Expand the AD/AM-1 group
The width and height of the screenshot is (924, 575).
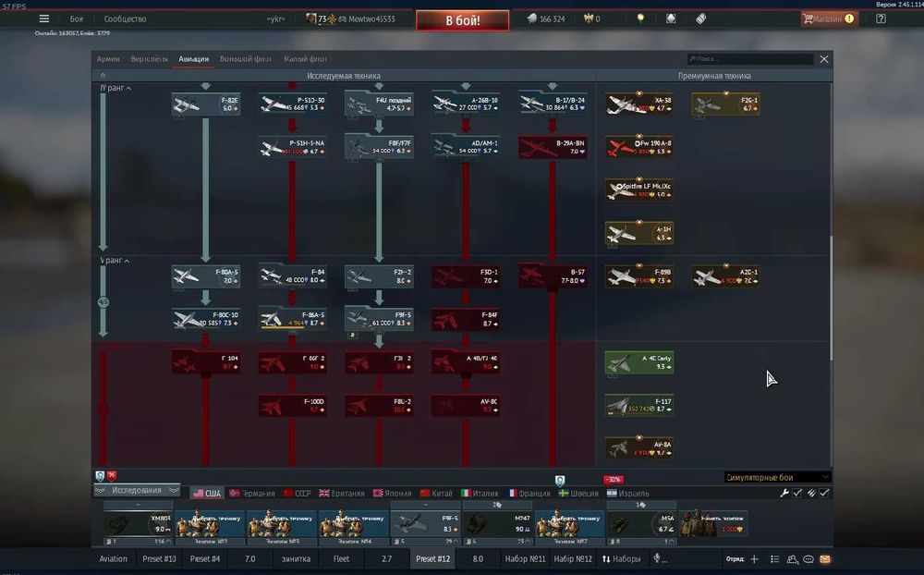[466, 147]
